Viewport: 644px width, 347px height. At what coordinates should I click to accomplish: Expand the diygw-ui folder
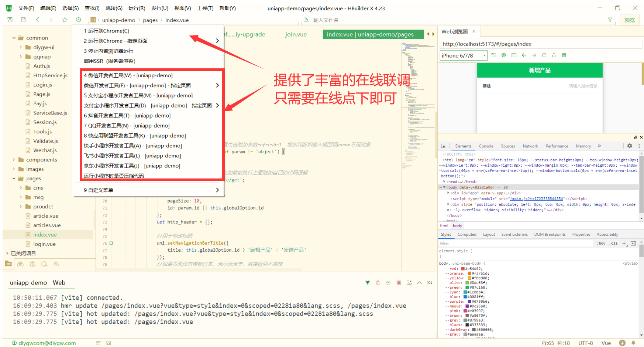point(21,47)
